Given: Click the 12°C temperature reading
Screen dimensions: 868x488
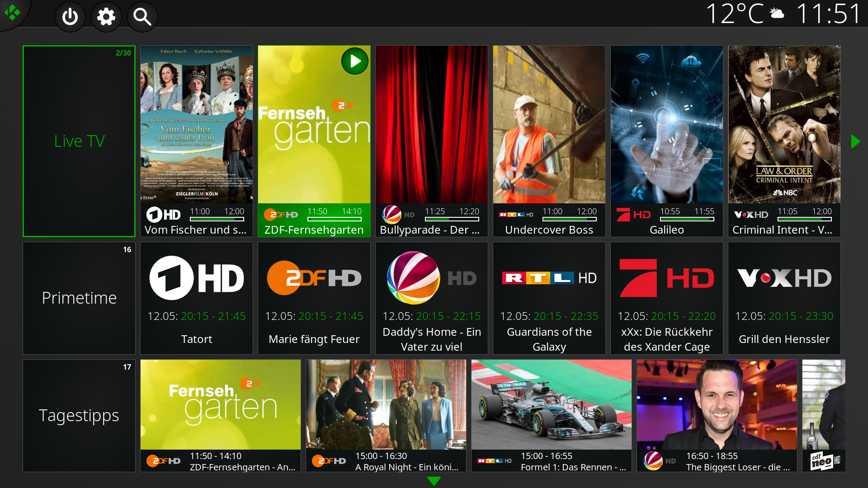Looking at the screenshot, I should [x=735, y=14].
